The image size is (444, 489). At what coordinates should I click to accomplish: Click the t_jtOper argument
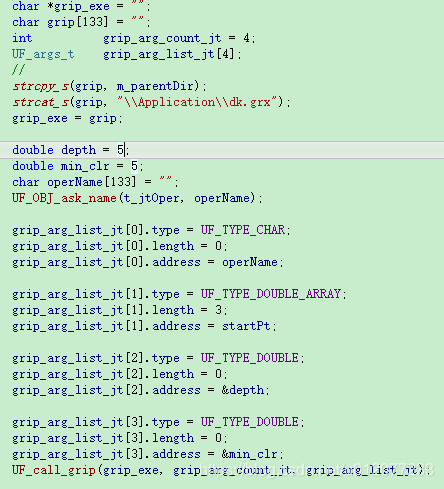[x=151, y=198]
